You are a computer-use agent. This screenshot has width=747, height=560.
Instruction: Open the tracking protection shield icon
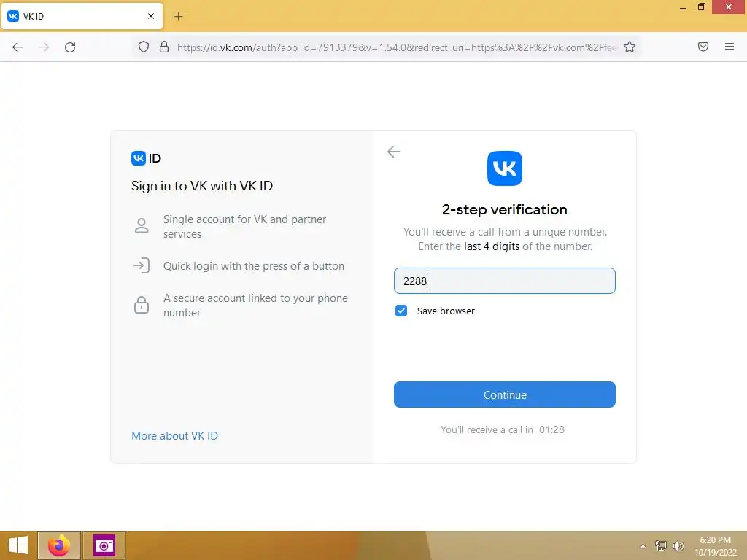pos(144,47)
